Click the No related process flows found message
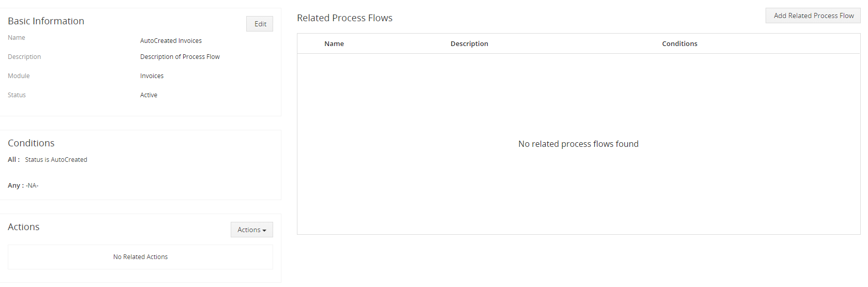This screenshot has height=287, width=868. click(x=578, y=144)
